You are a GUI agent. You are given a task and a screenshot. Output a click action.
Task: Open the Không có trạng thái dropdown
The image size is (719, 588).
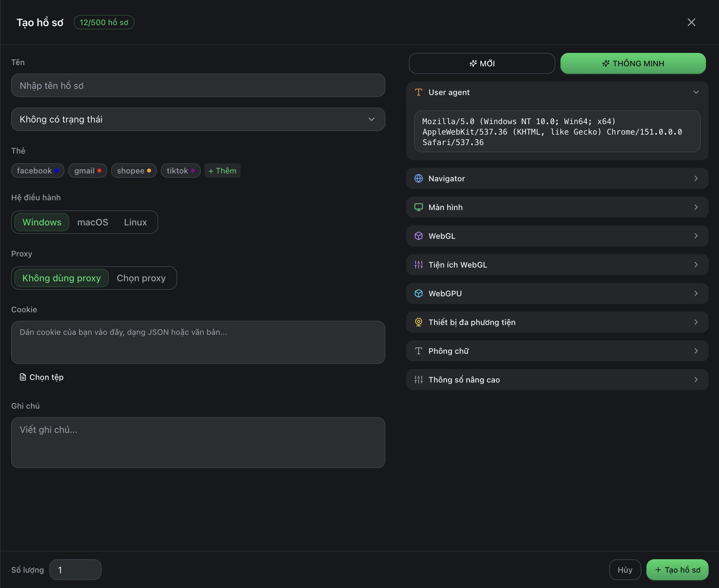[198, 119]
